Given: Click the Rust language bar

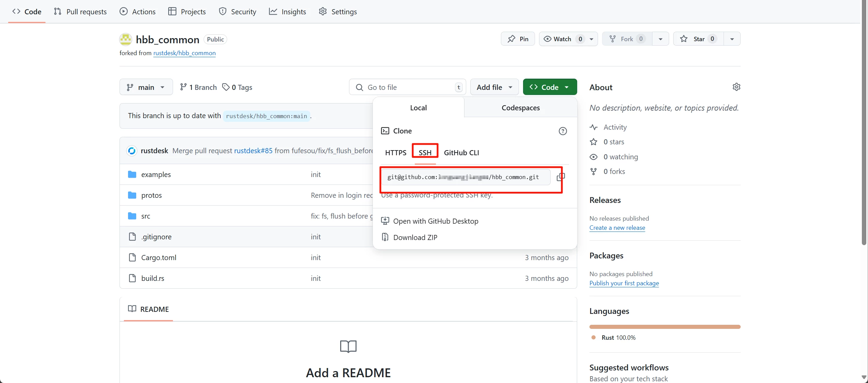Looking at the screenshot, I should pyautogui.click(x=664, y=327).
